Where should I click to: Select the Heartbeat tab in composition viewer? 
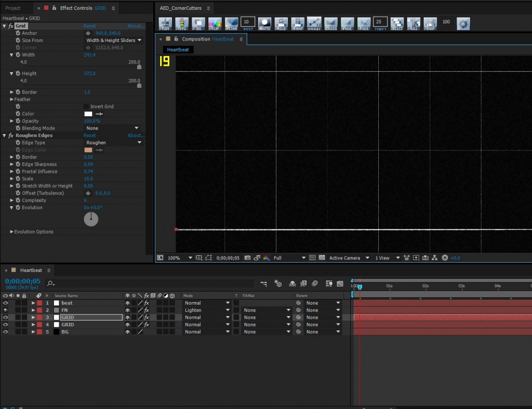(x=178, y=50)
